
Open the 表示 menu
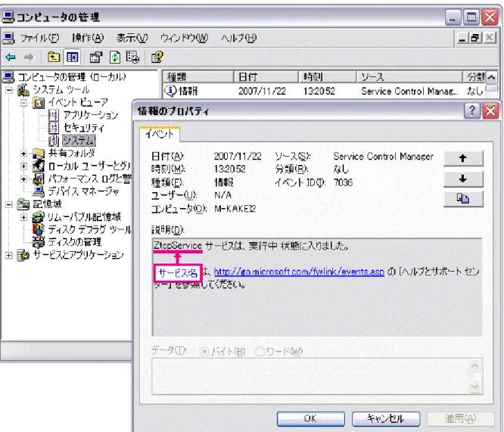click(x=132, y=38)
